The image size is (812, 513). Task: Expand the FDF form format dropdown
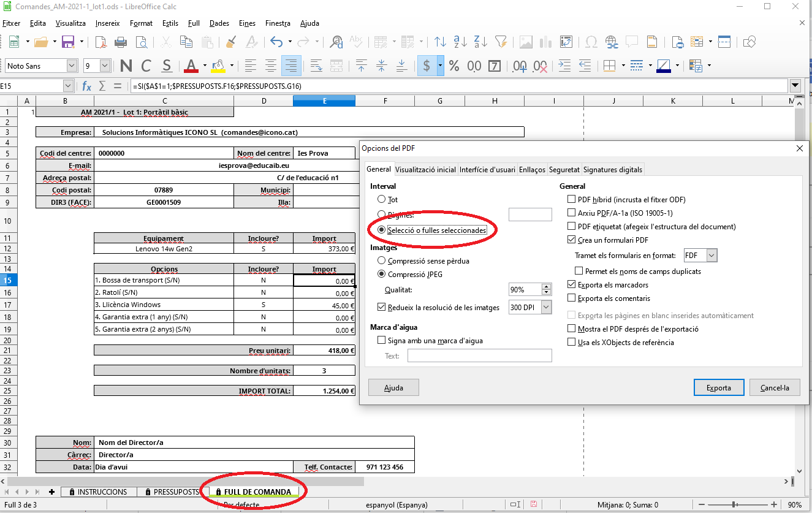tap(711, 256)
